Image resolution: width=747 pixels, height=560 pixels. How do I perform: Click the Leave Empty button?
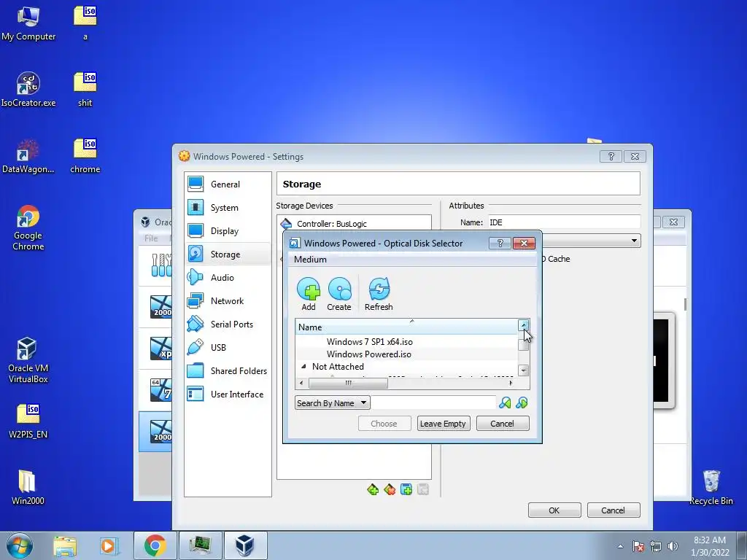443,424
